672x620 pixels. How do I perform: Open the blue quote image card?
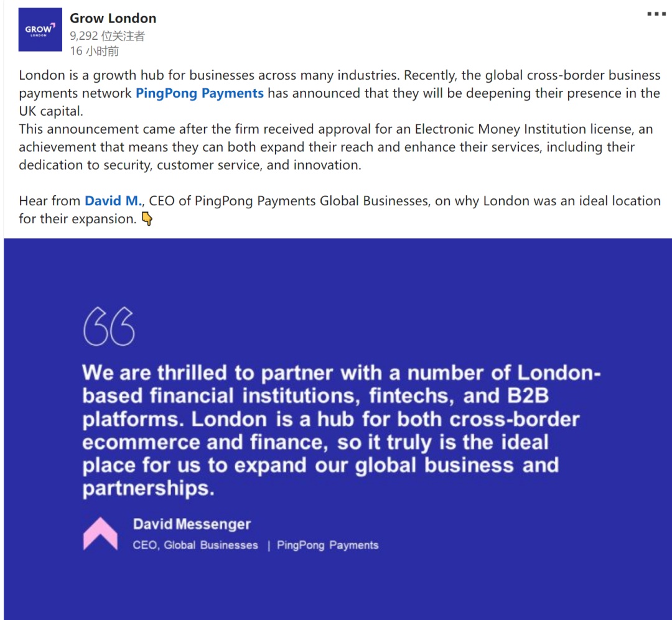[x=338, y=429]
